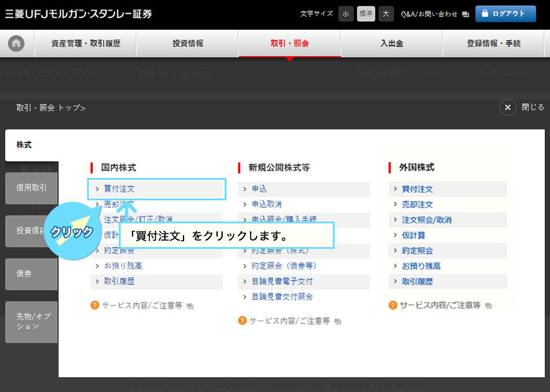Click chevron before 外国株式 買付注文
This screenshot has height=392, width=550.
[395, 189]
